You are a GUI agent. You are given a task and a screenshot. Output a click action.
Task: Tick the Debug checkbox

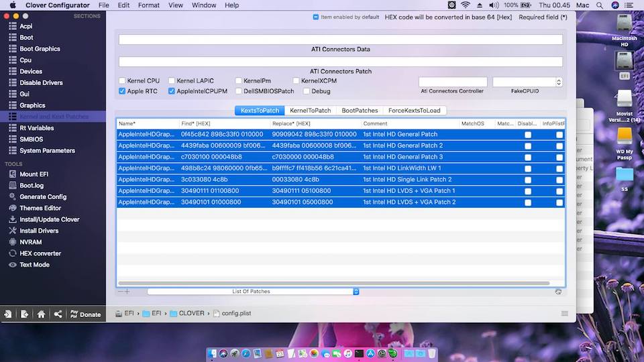pos(307,91)
